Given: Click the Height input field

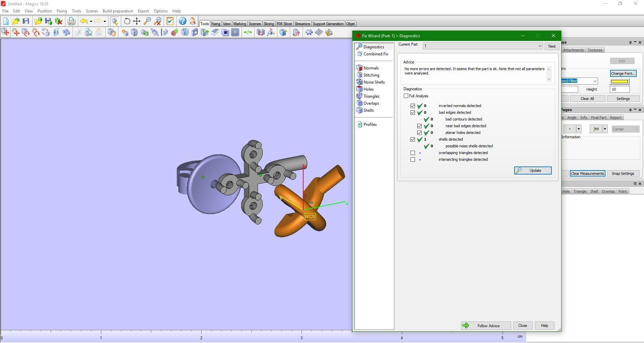Looking at the screenshot, I should 620,89.
